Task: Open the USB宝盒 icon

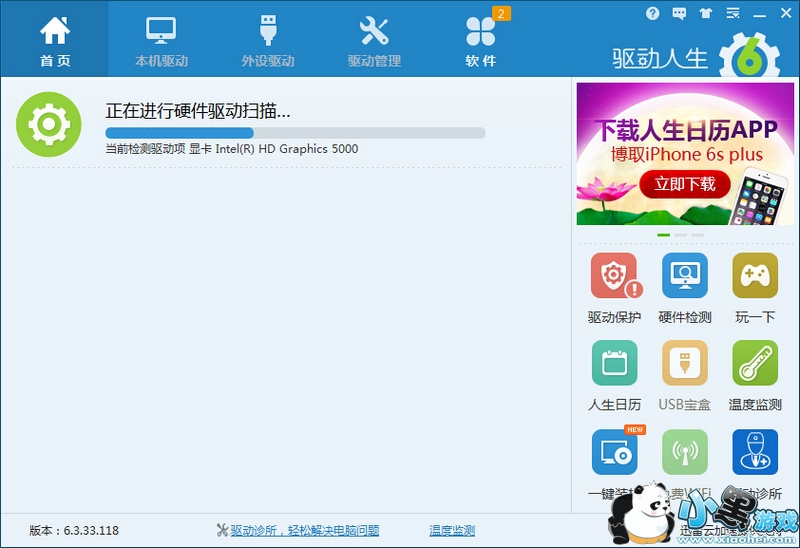Action: click(x=685, y=363)
